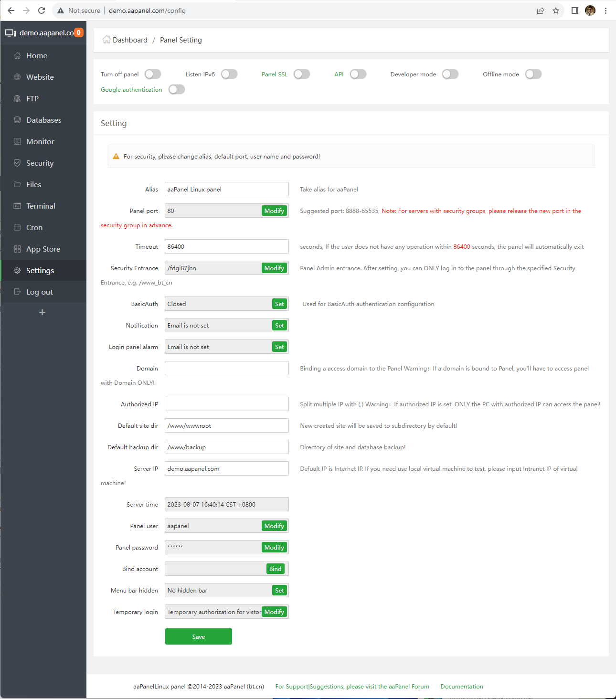Add menu item with plus icon
The height and width of the screenshot is (699, 616).
pos(42,312)
